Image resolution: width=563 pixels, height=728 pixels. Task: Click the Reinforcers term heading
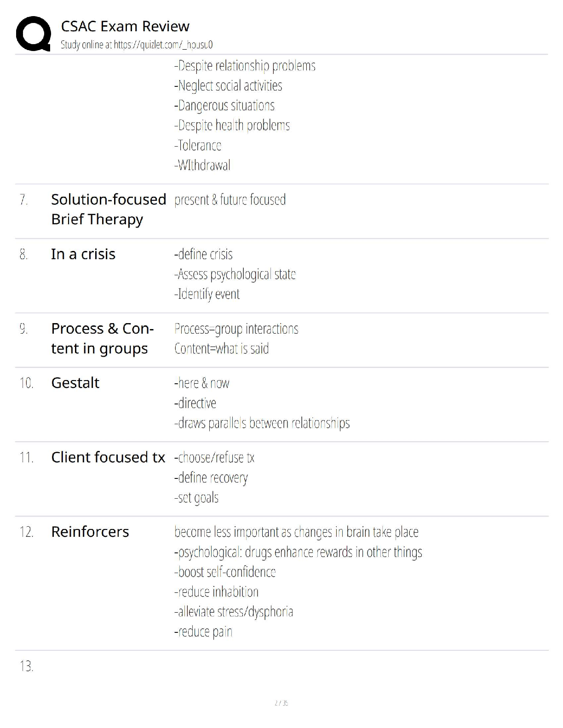(x=90, y=532)
